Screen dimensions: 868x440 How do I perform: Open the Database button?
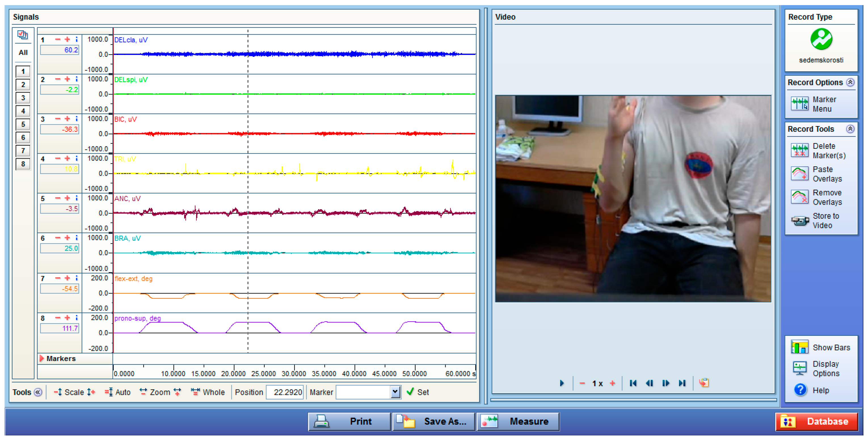816,422
